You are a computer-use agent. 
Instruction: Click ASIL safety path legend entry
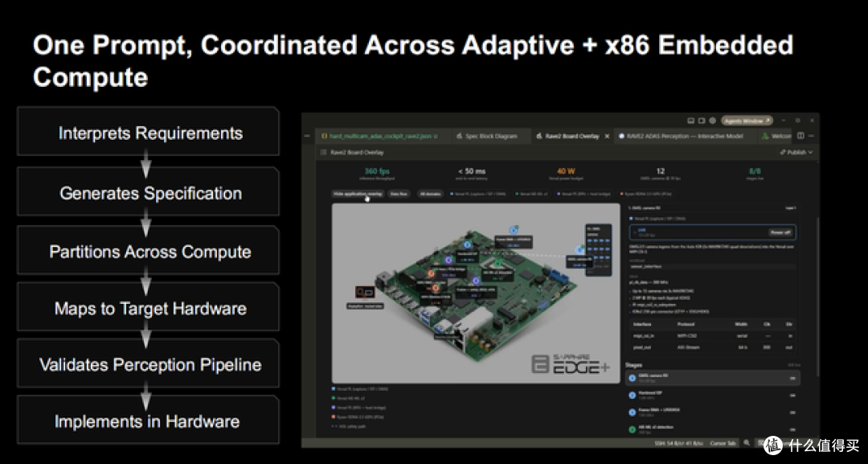click(x=348, y=426)
